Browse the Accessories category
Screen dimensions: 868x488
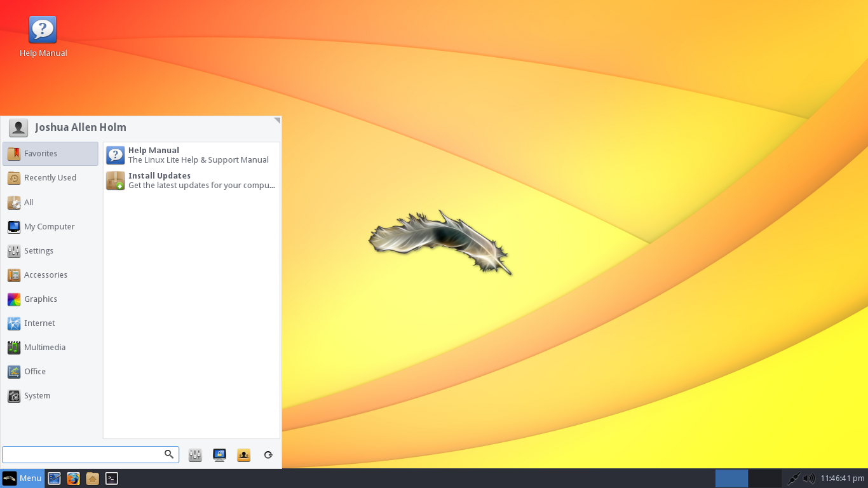(51, 274)
